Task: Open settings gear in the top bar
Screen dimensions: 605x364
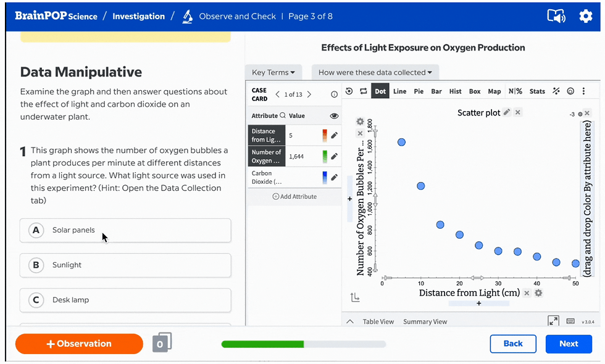Action: (x=586, y=16)
